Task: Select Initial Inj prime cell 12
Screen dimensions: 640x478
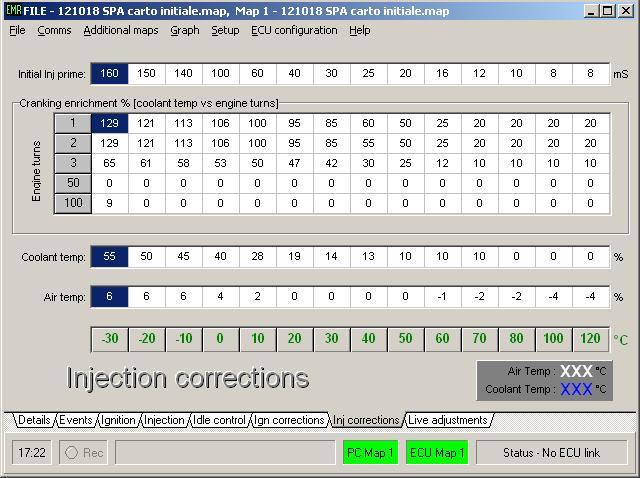Action: coord(479,73)
